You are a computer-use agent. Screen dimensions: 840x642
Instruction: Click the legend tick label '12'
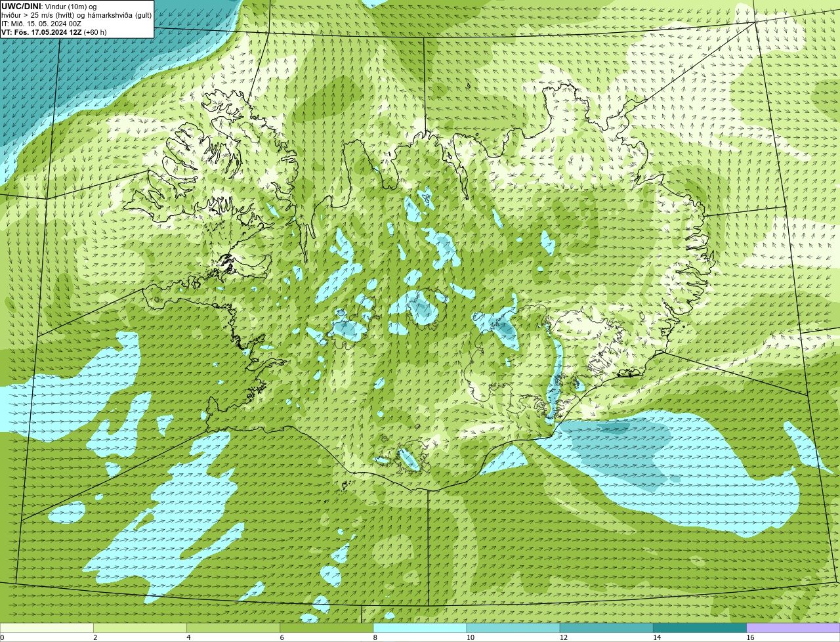coord(564,637)
